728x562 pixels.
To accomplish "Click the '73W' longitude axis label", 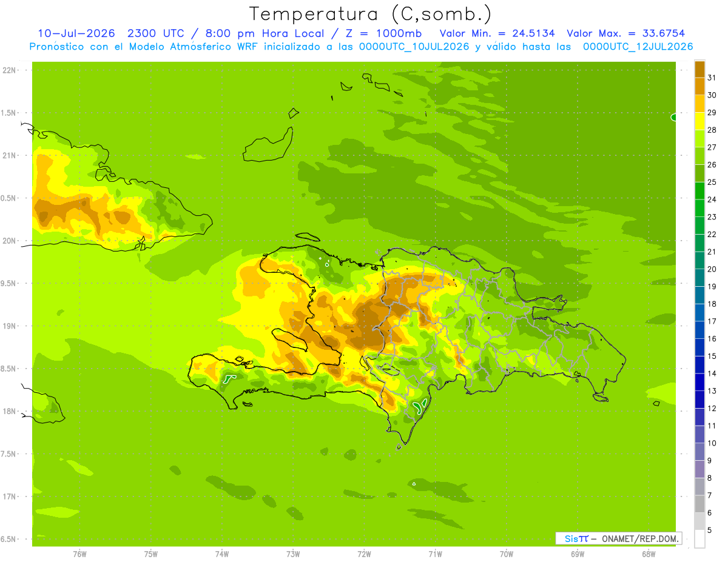I will tap(293, 554).
